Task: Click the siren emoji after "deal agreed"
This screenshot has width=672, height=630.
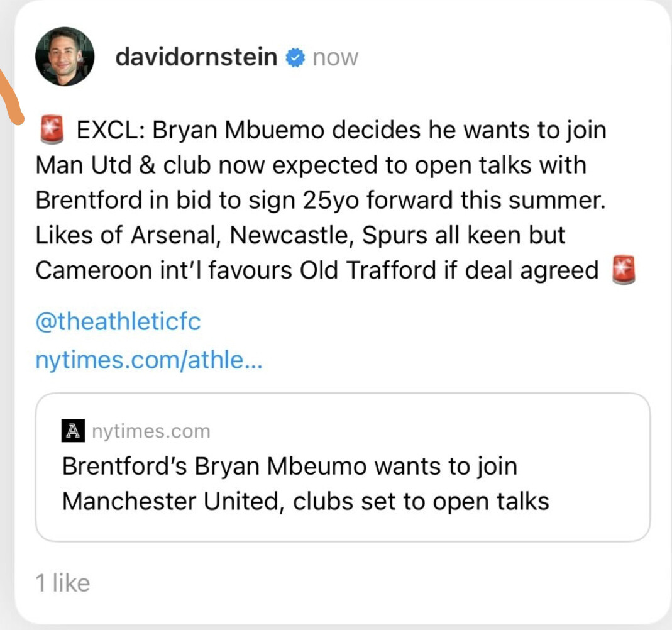Action: click(624, 270)
